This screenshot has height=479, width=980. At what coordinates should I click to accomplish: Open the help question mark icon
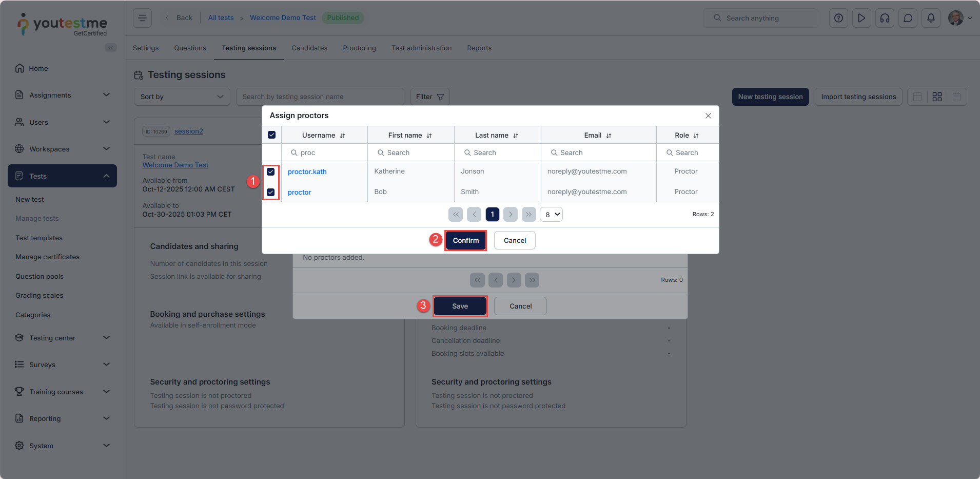pyautogui.click(x=838, y=18)
